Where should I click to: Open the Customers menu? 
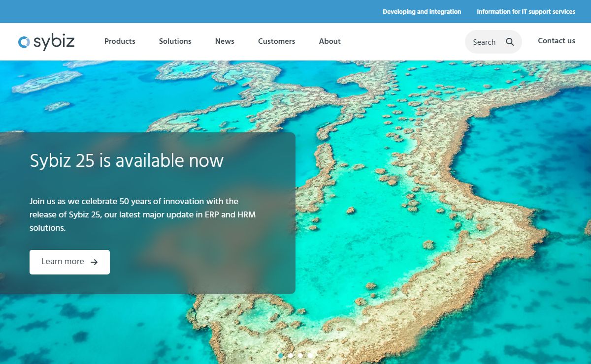[x=277, y=41]
